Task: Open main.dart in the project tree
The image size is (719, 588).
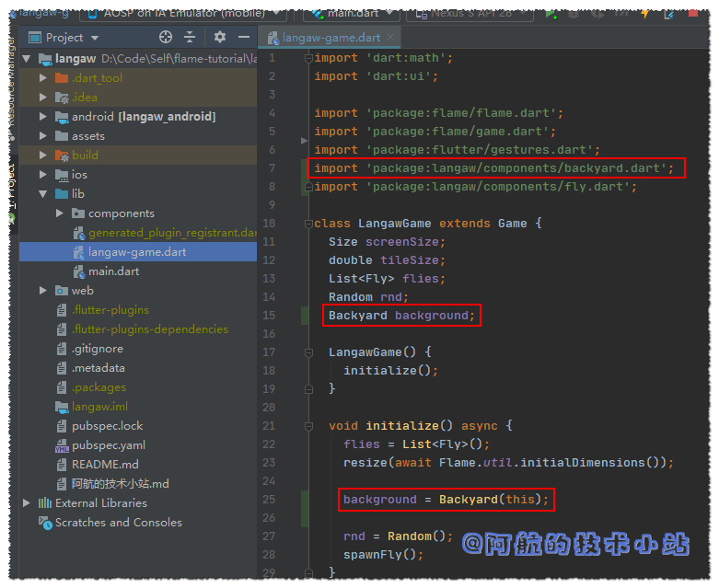Action: pyautogui.click(x=113, y=271)
